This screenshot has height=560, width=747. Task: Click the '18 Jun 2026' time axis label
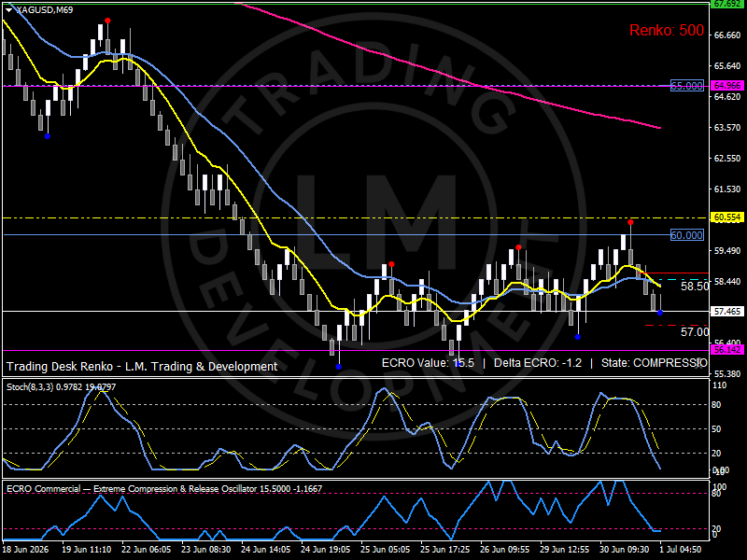coord(26,550)
